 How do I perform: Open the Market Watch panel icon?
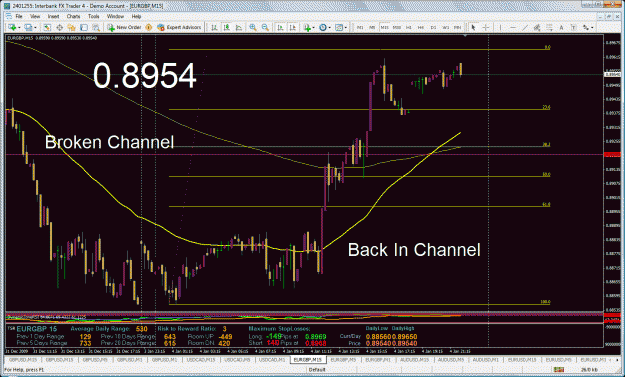click(47, 27)
